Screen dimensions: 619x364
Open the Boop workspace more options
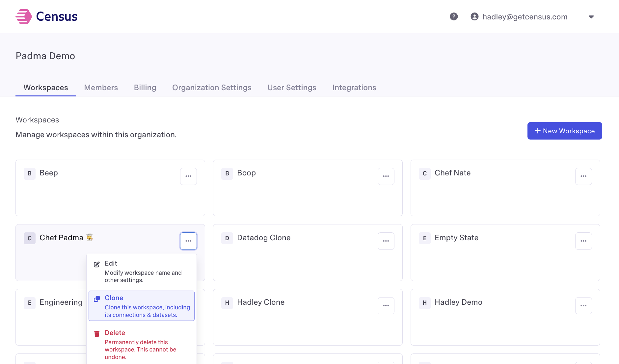click(x=386, y=176)
